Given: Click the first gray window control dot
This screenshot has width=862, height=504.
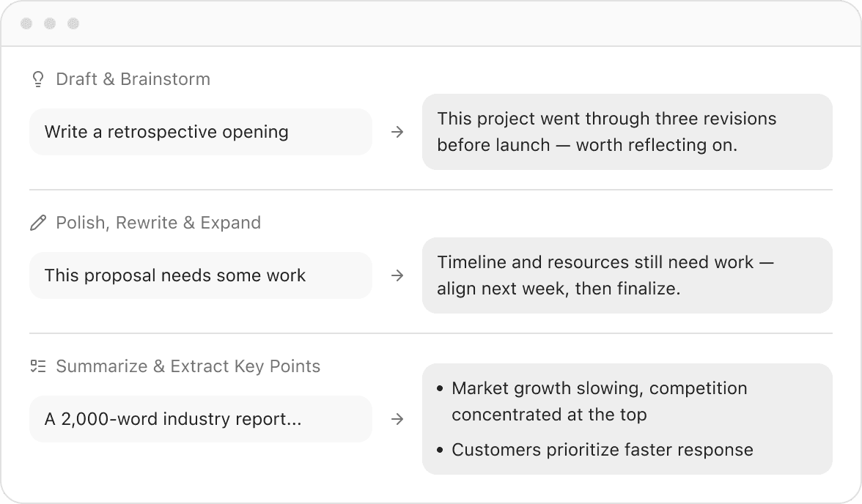Looking at the screenshot, I should tap(26, 23).
